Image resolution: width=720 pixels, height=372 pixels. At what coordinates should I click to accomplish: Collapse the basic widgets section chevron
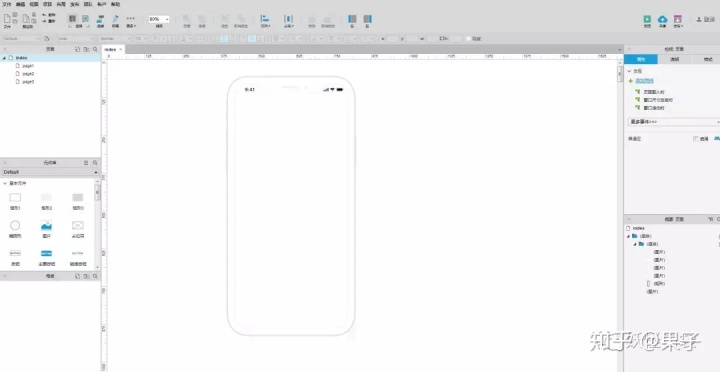click(5, 183)
